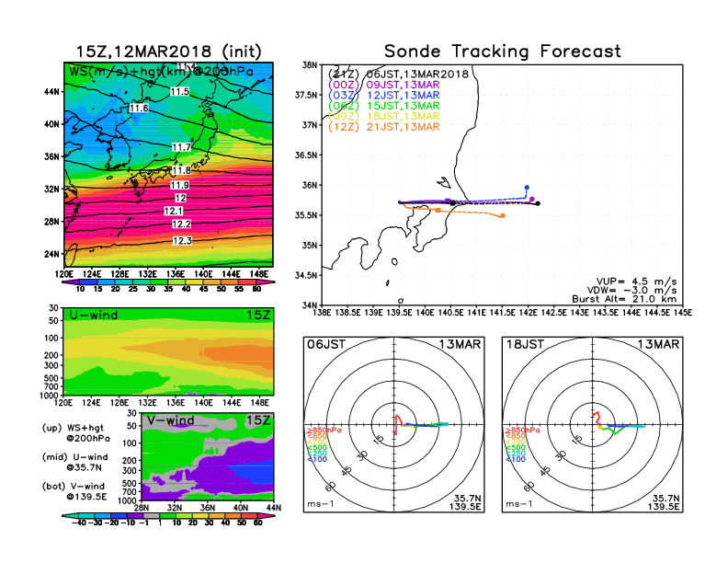Viewport: 728px width, 563px height.
Task: Click the 12.3 height contour label
Action: pos(182,241)
